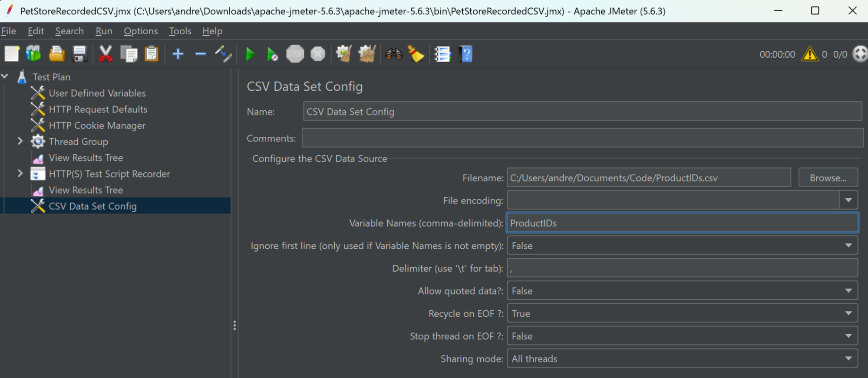Click the panel splitter handle dots
868x378 pixels.
pos(234,325)
